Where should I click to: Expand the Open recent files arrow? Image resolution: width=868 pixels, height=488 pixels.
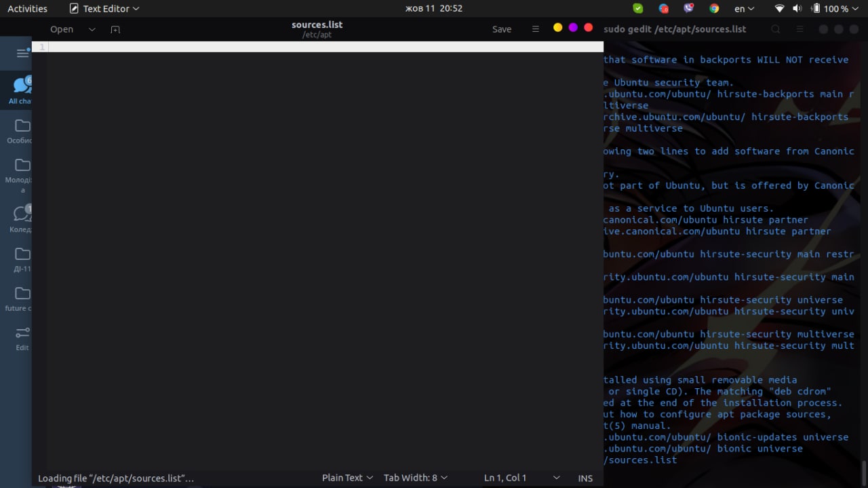[92, 29]
